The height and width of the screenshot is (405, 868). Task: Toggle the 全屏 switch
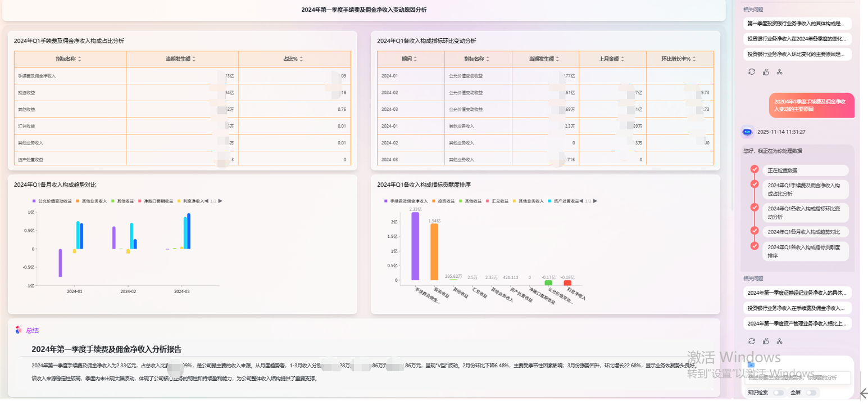812,392
